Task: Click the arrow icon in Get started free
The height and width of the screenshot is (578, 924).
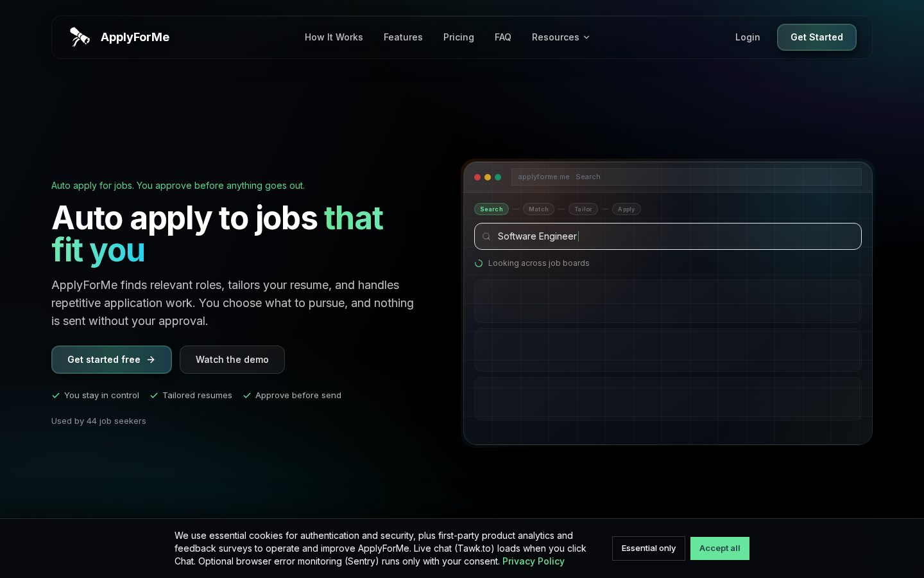Action: tap(151, 360)
